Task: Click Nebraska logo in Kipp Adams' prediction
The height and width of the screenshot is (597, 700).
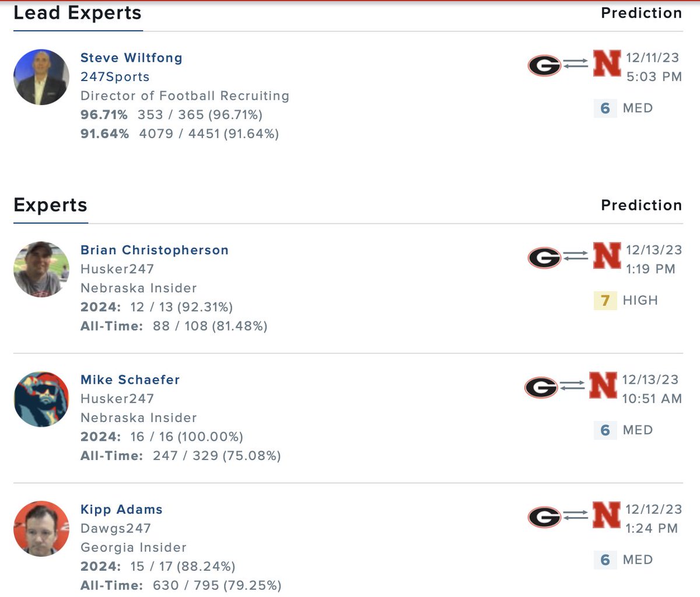Action: 607,515
